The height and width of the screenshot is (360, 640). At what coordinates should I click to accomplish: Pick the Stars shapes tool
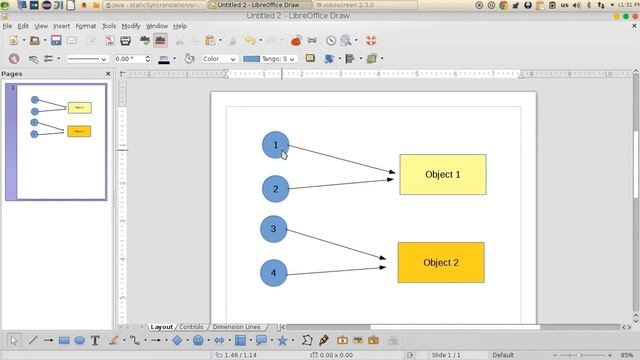tap(282, 340)
